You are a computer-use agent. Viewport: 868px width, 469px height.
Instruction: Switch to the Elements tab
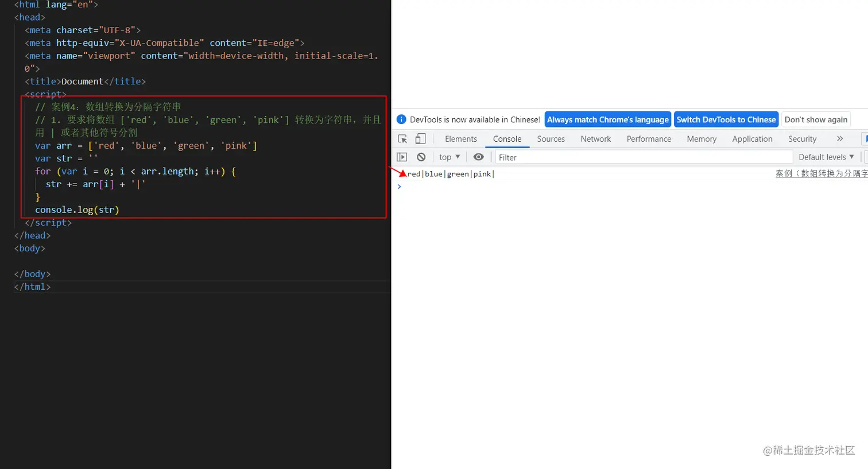(461, 139)
